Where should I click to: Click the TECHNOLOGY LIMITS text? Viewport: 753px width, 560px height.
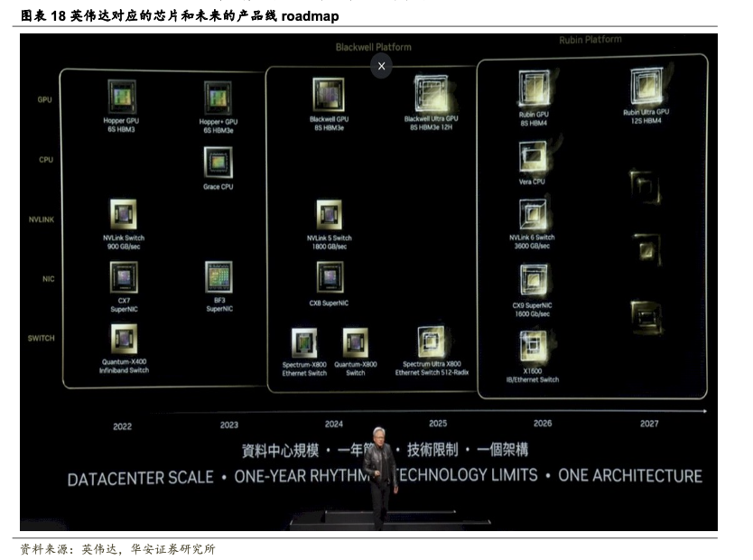[466, 475]
